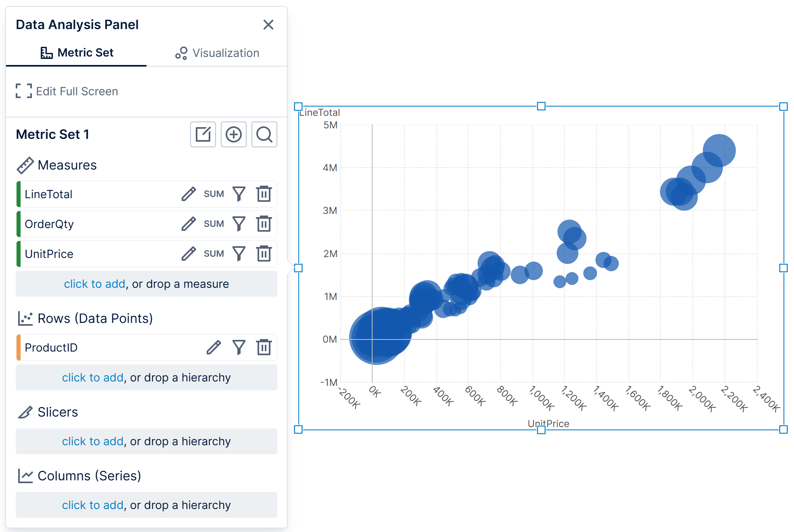This screenshot has width=794, height=532.
Task: Click the circled plus icon beside Metric Set 1
Action: 234,134
